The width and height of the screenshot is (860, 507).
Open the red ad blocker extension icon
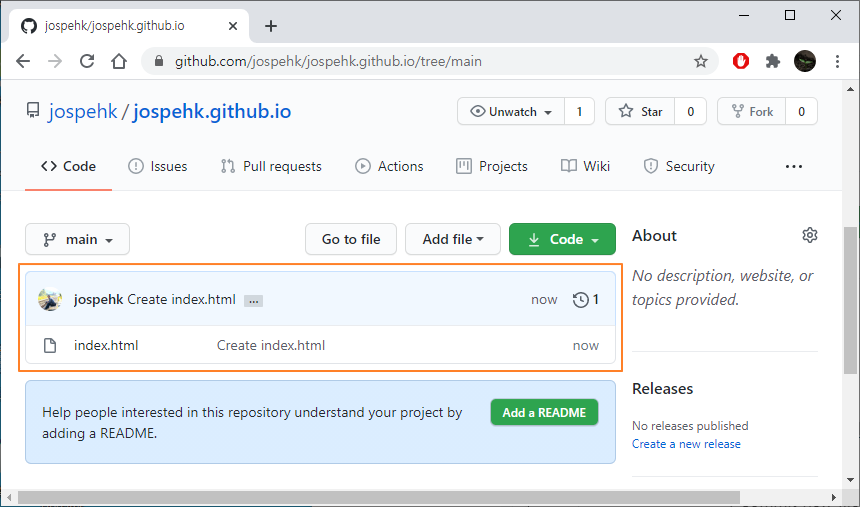coord(740,61)
